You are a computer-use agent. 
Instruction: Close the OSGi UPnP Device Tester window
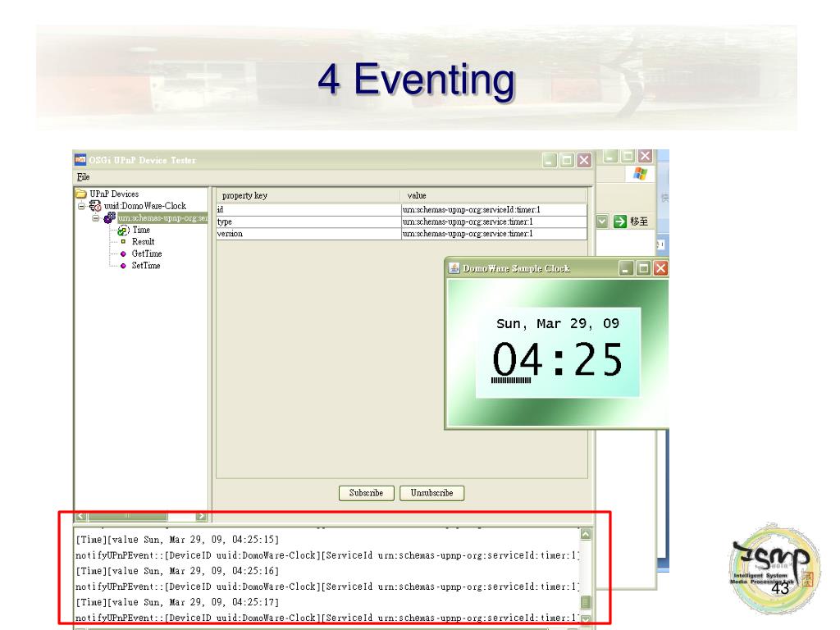coord(584,160)
